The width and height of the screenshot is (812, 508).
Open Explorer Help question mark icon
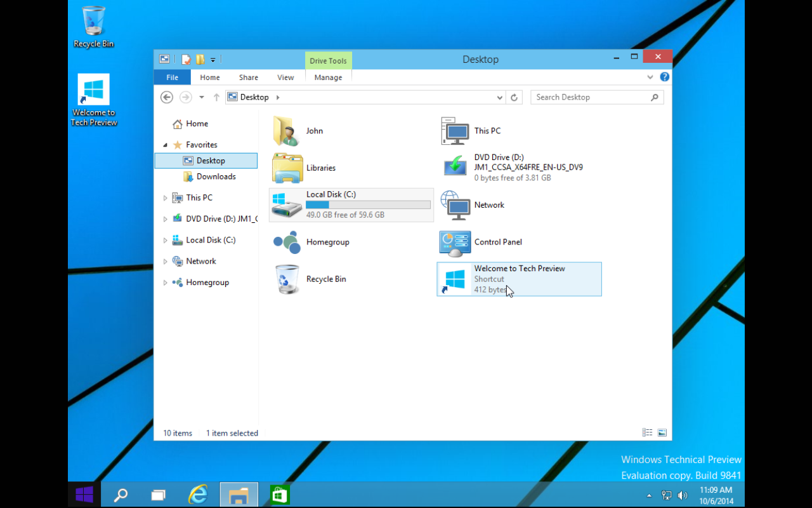click(665, 77)
